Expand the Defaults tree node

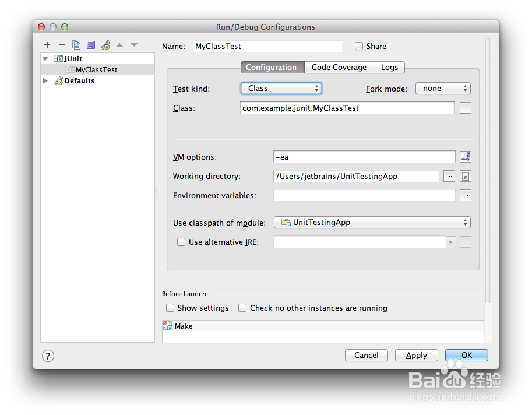tap(45, 80)
